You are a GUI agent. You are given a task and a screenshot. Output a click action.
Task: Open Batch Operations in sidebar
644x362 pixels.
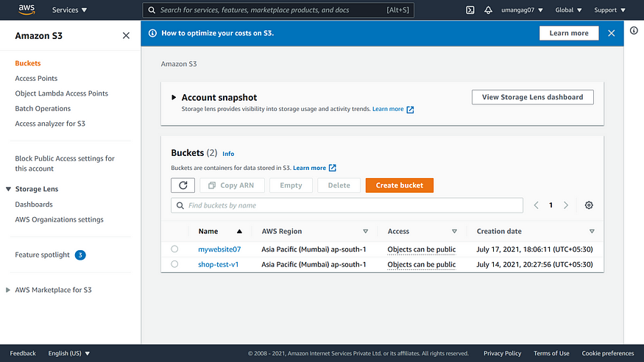43,108
